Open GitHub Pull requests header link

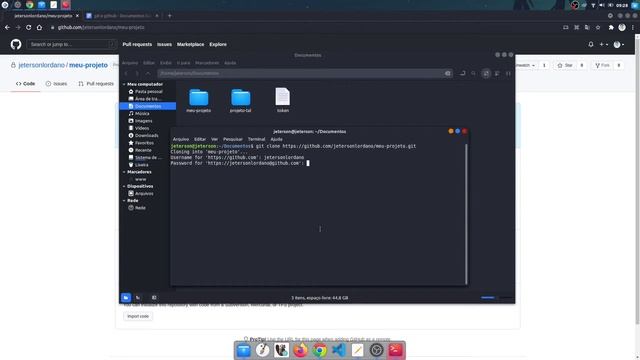click(x=137, y=44)
